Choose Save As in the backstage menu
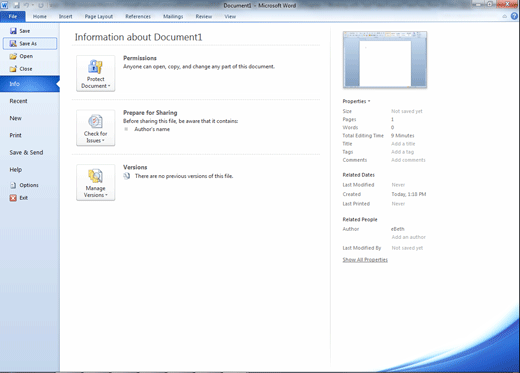 (30, 44)
